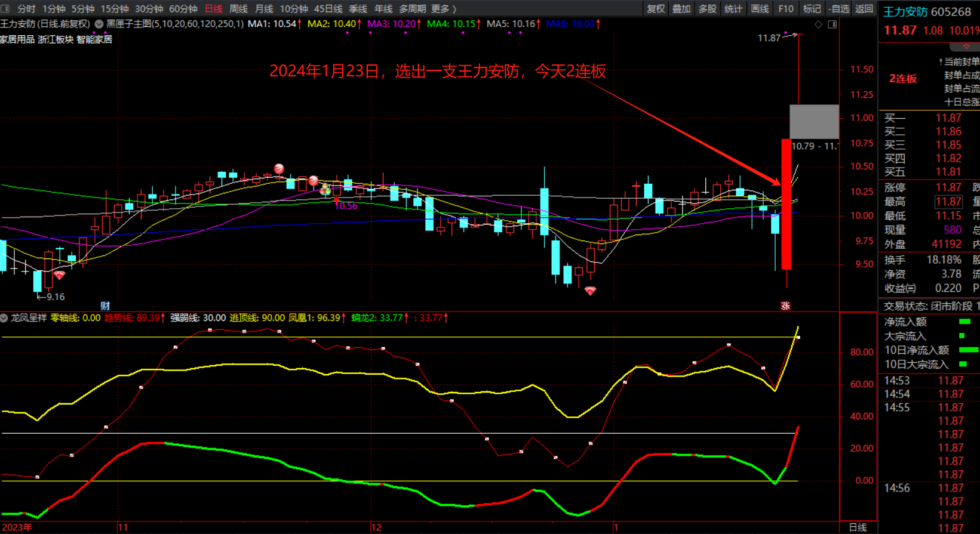Click the 涨 limit-up marker icon
980x534 pixels.
click(785, 305)
